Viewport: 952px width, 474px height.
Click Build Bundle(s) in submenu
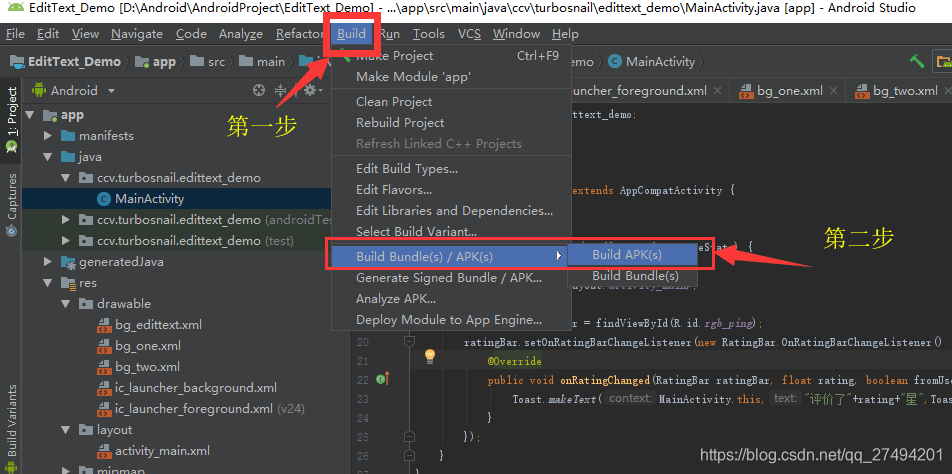[632, 276]
